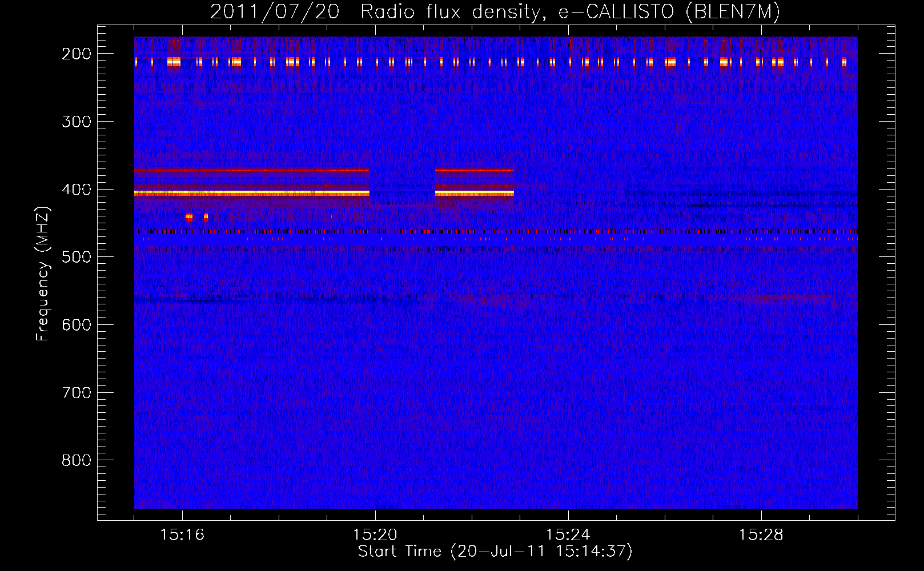Viewport: 924px width, 571px height.
Task: Click the long bright emission band near 400 MHz
Action: 252,194
